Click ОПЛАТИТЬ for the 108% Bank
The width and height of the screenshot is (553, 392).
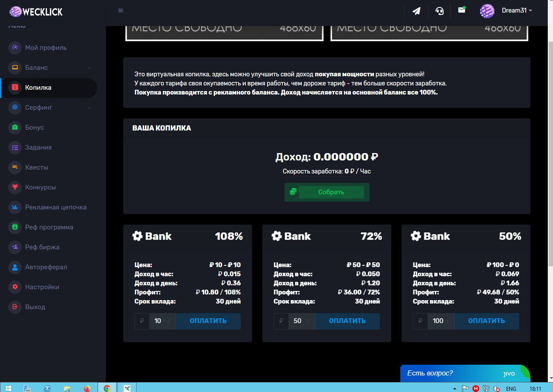(x=208, y=321)
